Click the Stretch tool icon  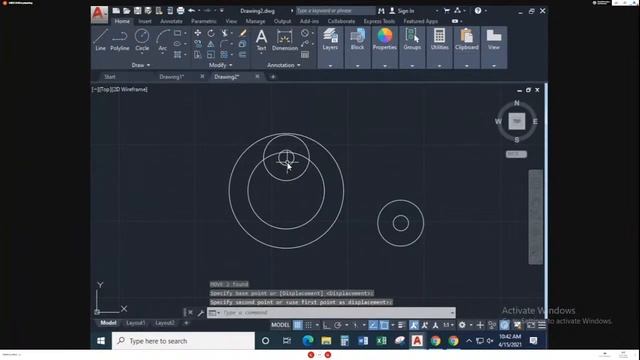pos(198,55)
